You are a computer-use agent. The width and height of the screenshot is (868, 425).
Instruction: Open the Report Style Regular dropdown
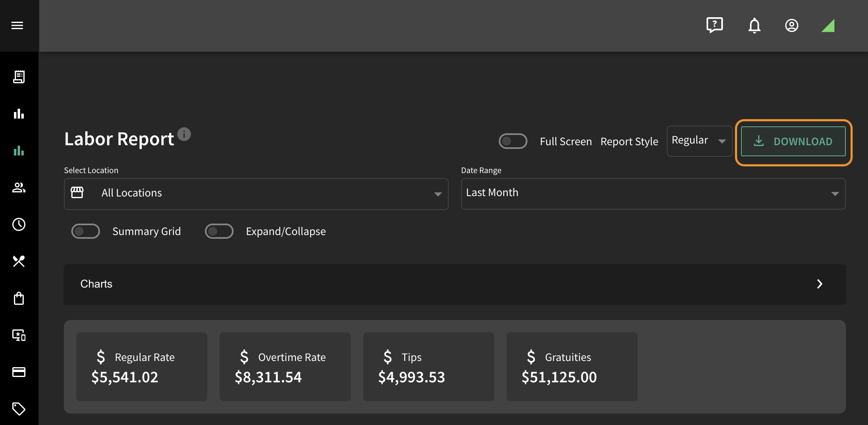[700, 141]
